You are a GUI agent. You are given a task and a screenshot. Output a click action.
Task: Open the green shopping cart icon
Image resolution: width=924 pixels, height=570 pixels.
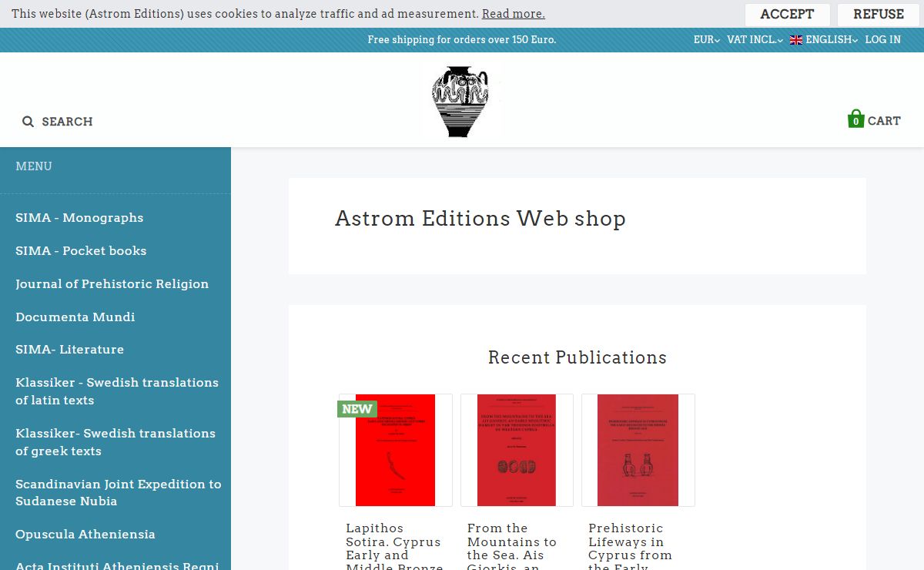tap(855, 119)
